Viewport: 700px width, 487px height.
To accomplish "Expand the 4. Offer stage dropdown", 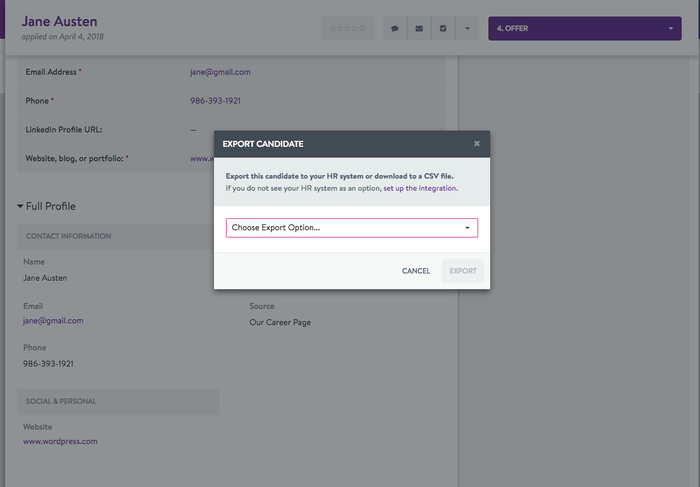I will pos(585,29).
